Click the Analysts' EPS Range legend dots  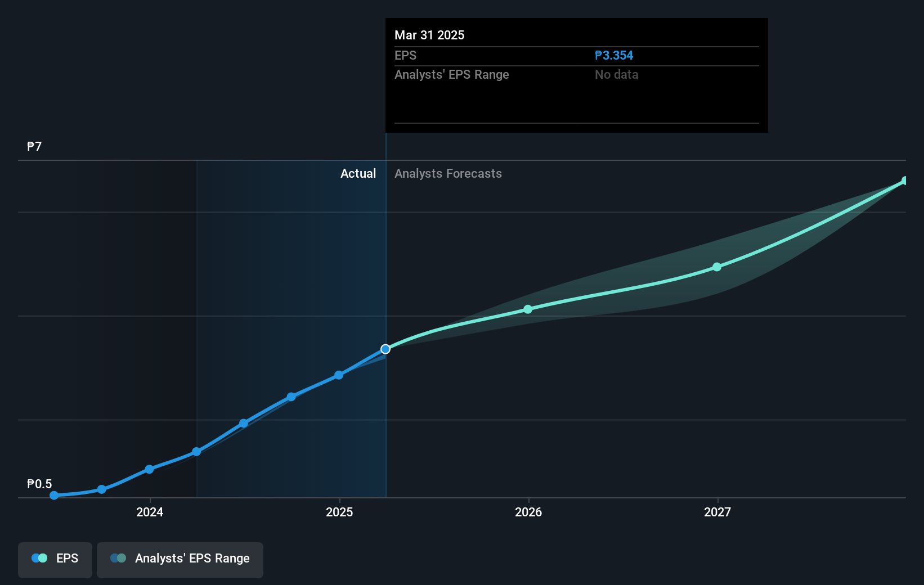(118, 558)
